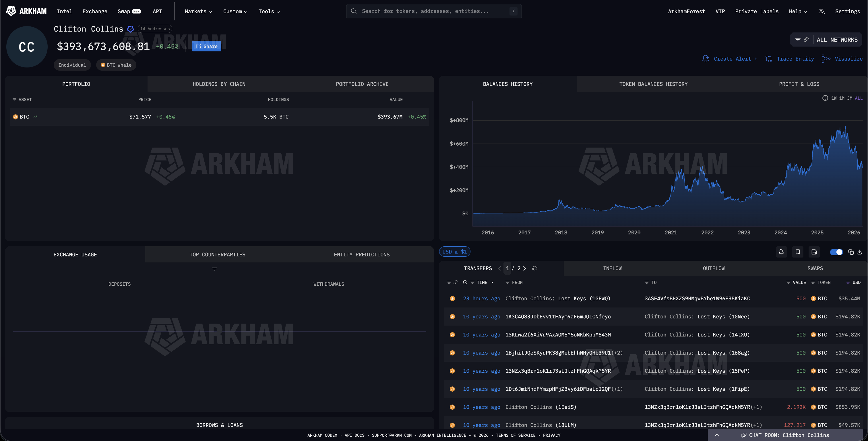Click the alert bell icon above transfers

(781, 252)
